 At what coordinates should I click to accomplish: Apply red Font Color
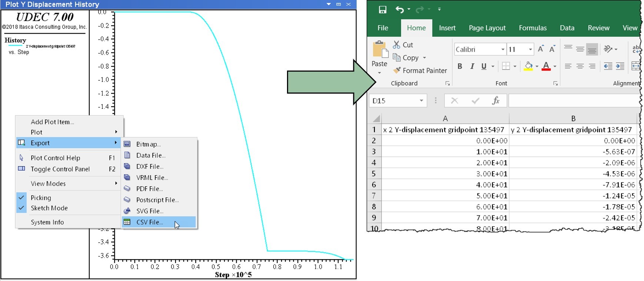point(546,66)
